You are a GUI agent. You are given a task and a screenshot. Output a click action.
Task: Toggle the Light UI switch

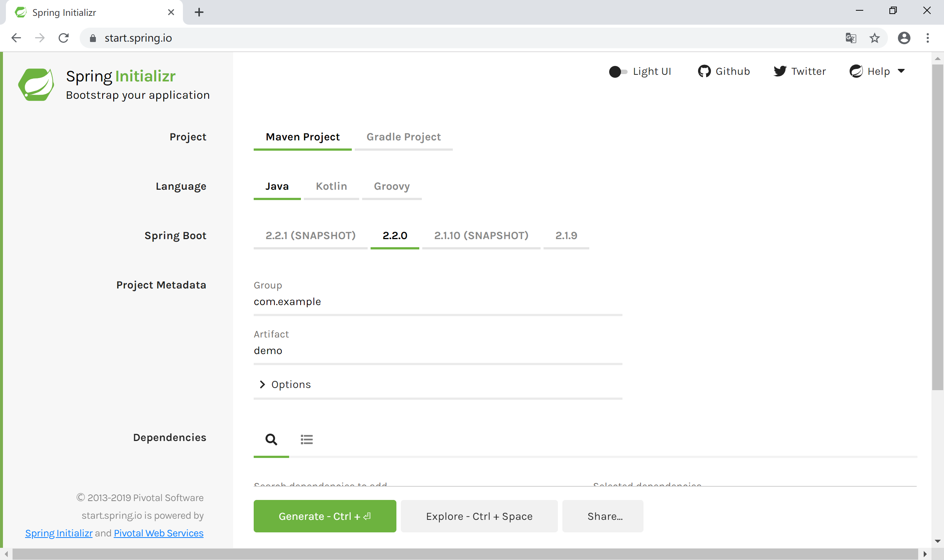coord(618,72)
